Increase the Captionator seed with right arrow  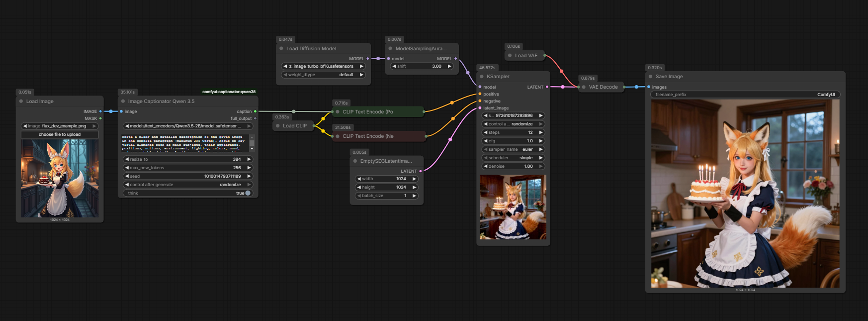click(249, 176)
